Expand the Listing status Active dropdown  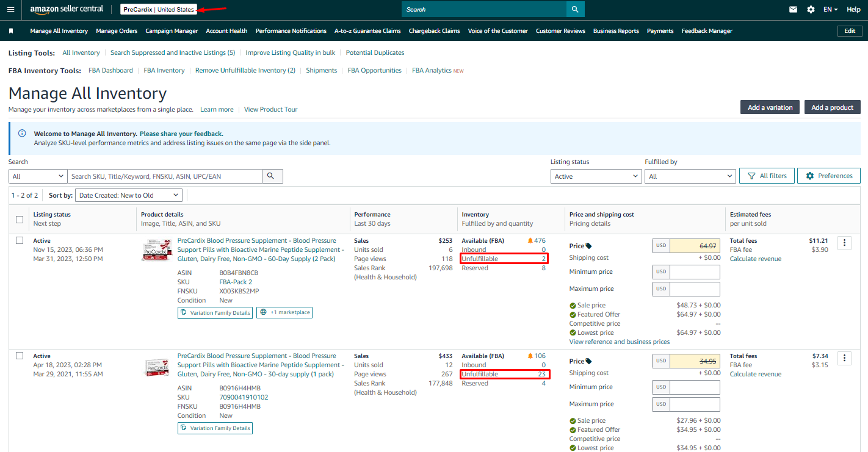tap(595, 176)
